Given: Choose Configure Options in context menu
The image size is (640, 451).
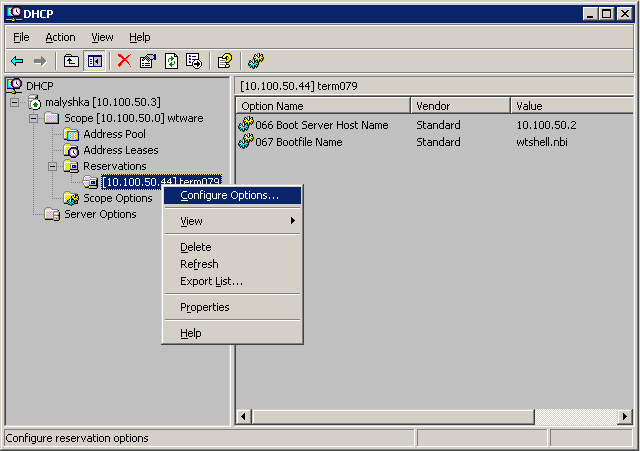Looking at the screenshot, I should [x=229, y=195].
